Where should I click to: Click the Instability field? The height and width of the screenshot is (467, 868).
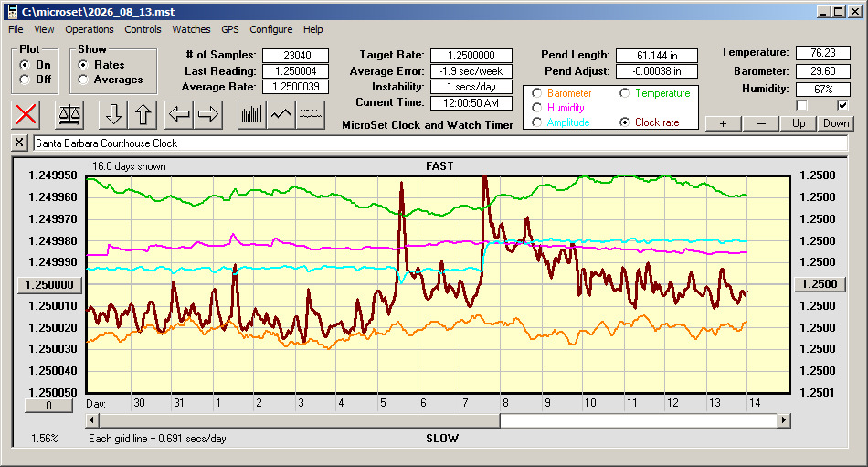point(471,87)
